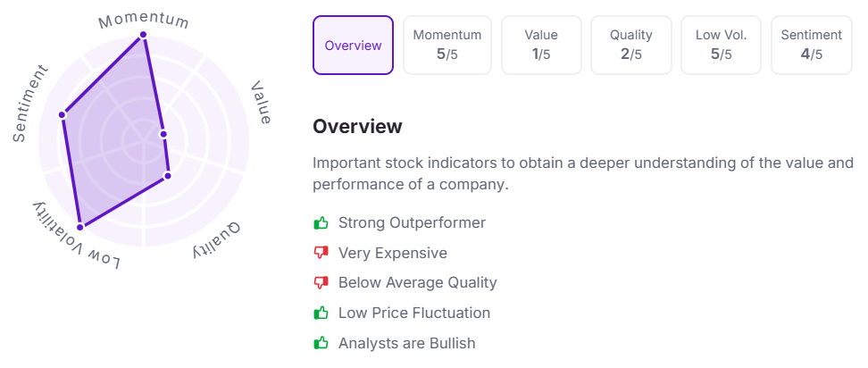Click the thumbs-up icon beside Low Price Fluctuation
Image resolution: width=868 pixels, height=368 pixels.
pos(321,313)
